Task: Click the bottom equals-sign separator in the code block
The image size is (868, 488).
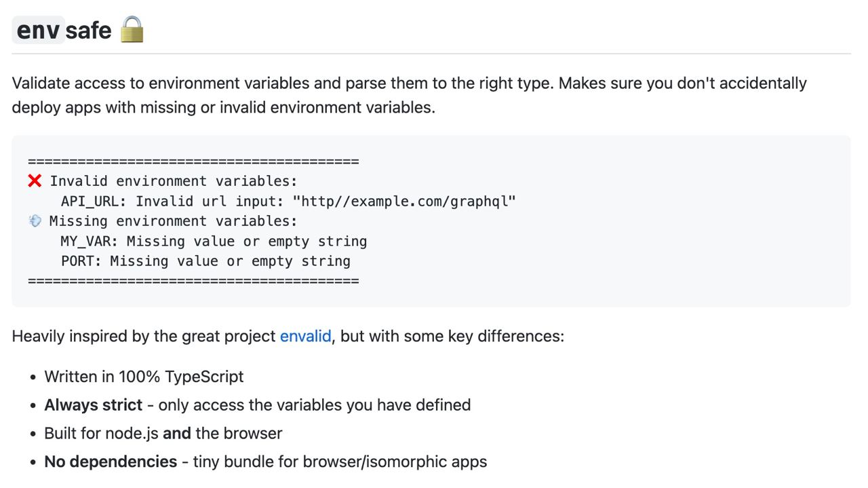Action: click(x=193, y=281)
